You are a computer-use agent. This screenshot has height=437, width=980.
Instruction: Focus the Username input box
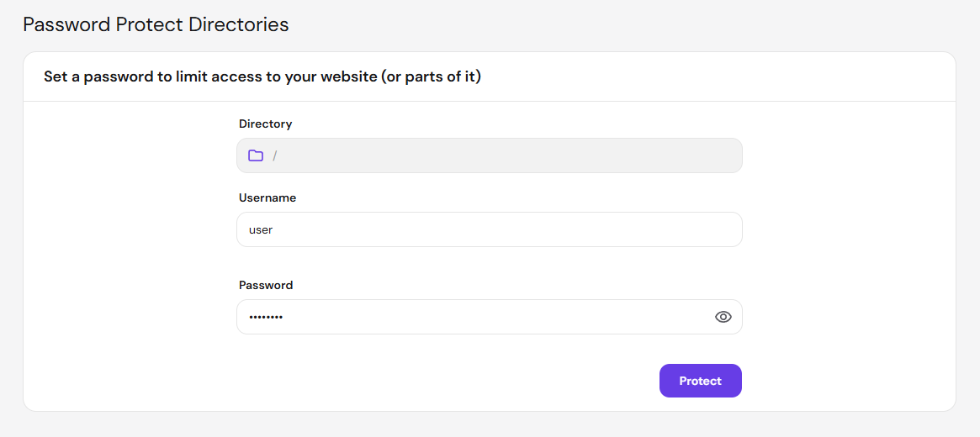point(490,229)
